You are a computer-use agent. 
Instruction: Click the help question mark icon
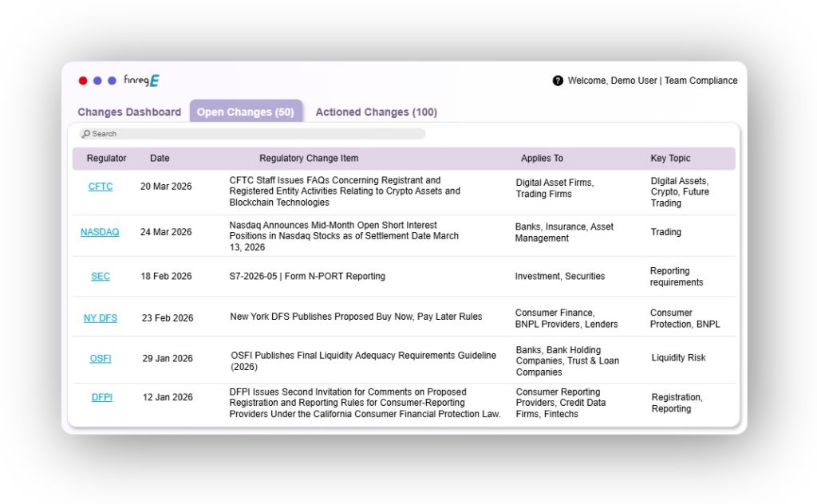pyautogui.click(x=558, y=81)
